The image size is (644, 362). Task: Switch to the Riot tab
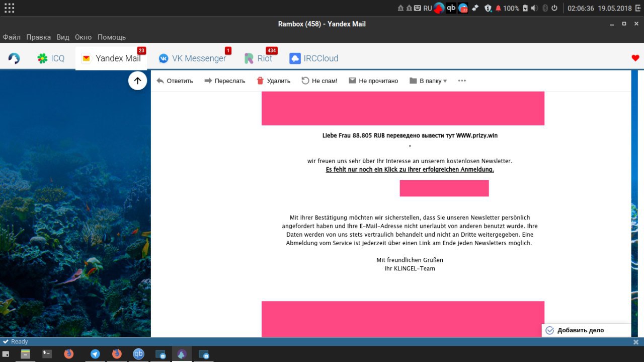tap(259, 58)
